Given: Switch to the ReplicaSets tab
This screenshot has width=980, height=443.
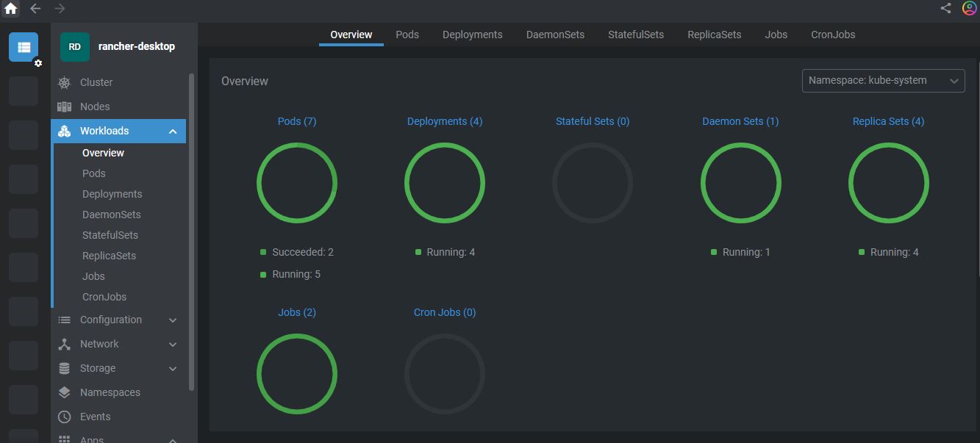Looking at the screenshot, I should [x=714, y=34].
